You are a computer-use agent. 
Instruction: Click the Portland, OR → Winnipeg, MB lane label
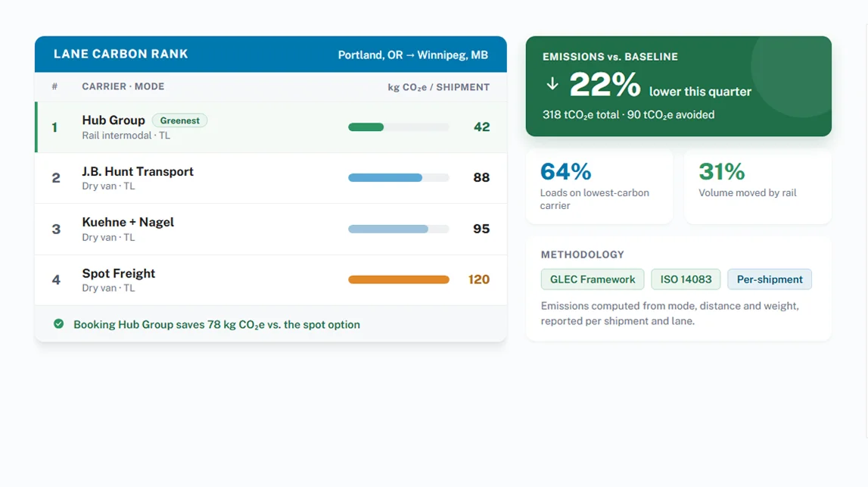[413, 55]
